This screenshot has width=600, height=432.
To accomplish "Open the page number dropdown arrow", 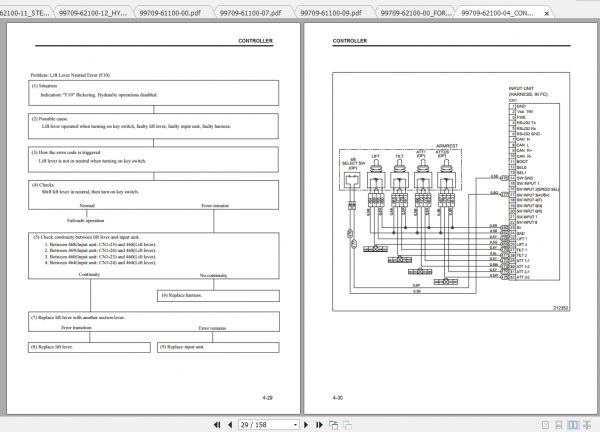I will pyautogui.click(x=295, y=425).
